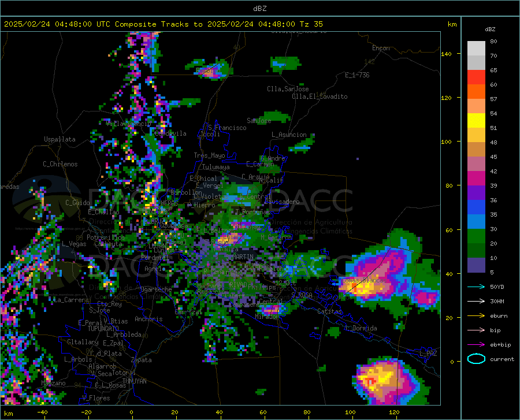Select the slate violet 10 dBZ swatch
The height and width of the screenshot is (420, 520).
(476, 265)
